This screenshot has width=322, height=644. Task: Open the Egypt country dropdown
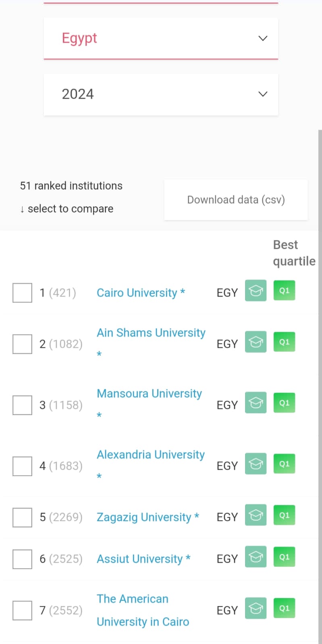[x=161, y=38]
